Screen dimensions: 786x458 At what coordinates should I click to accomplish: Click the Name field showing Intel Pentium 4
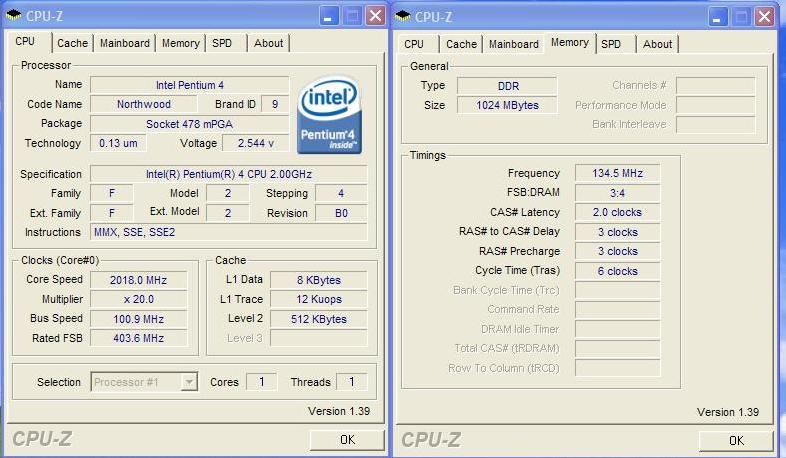tap(189, 85)
